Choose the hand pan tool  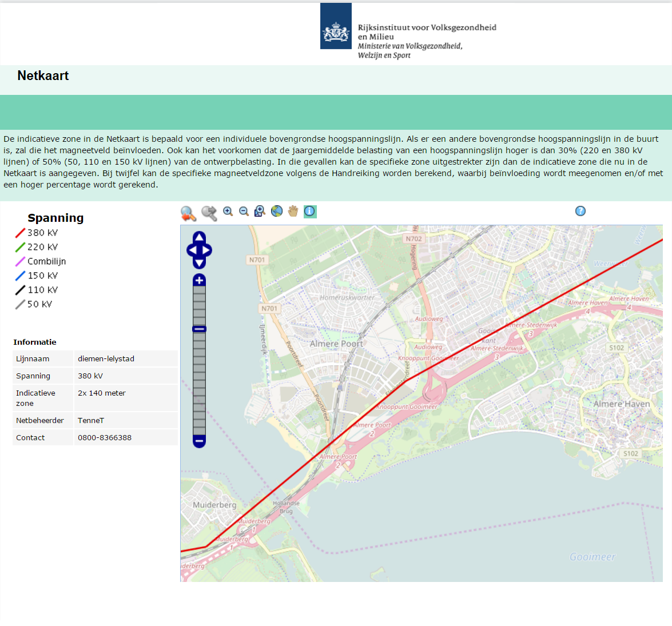tap(293, 211)
